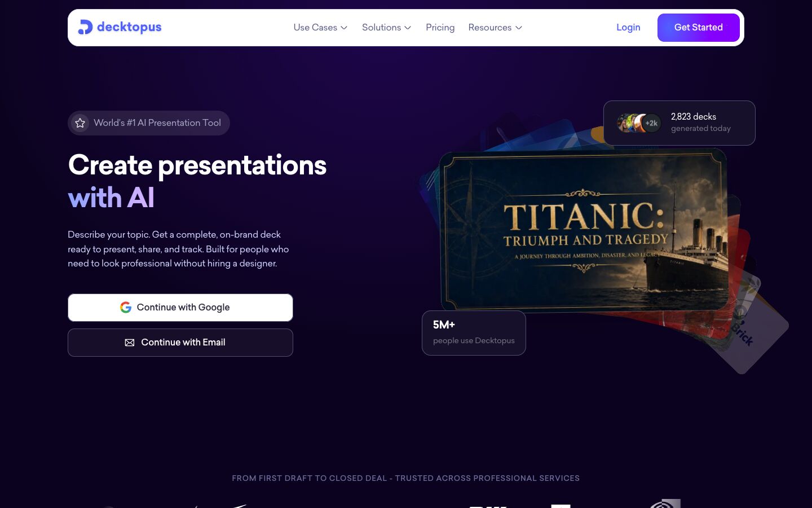Expand the Solutions dropdown chevron

click(408, 28)
